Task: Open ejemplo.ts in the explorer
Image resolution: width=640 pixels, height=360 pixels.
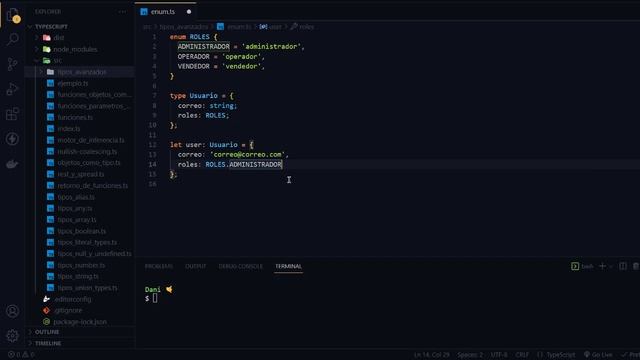Action: pyautogui.click(x=73, y=83)
